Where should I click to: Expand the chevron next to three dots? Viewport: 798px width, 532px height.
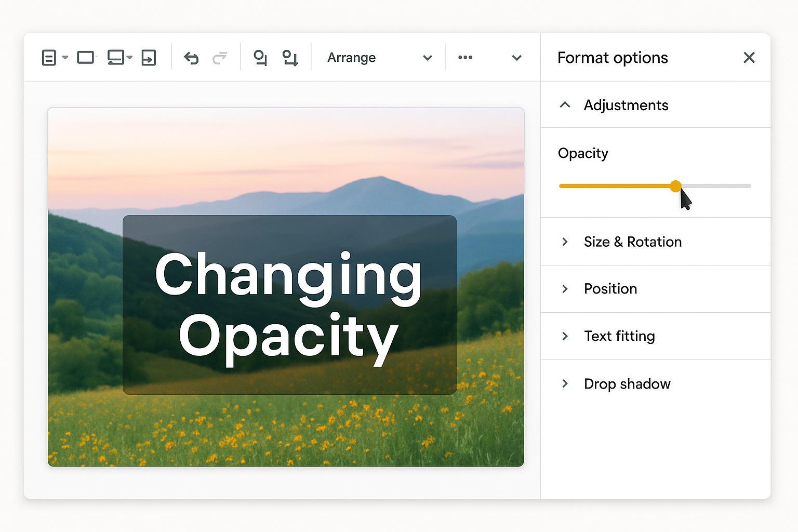coord(516,58)
